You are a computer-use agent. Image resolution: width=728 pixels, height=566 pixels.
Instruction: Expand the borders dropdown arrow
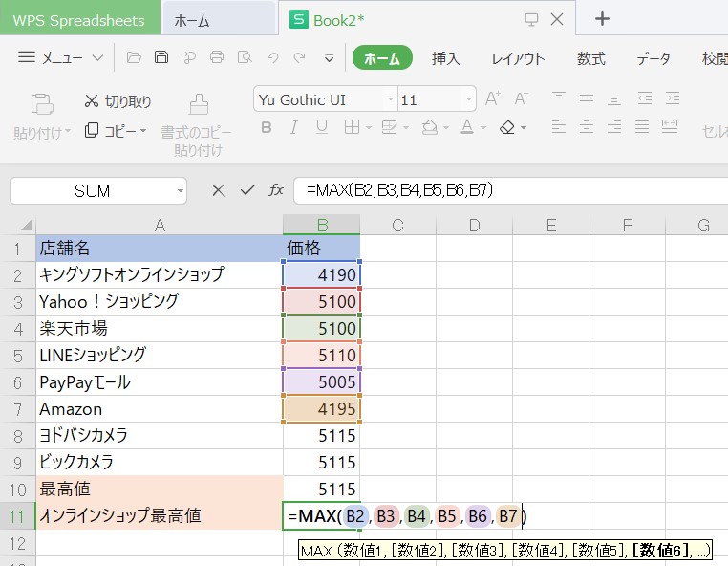369,128
